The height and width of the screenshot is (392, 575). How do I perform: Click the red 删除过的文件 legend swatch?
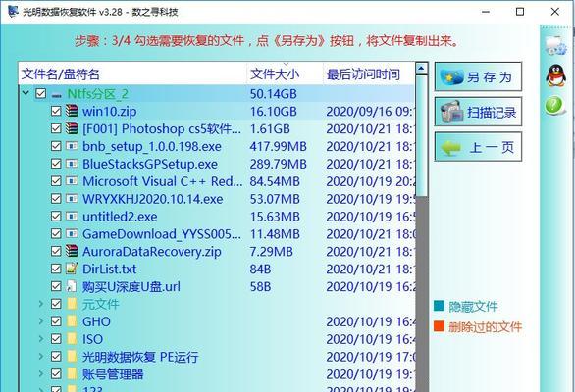click(439, 326)
